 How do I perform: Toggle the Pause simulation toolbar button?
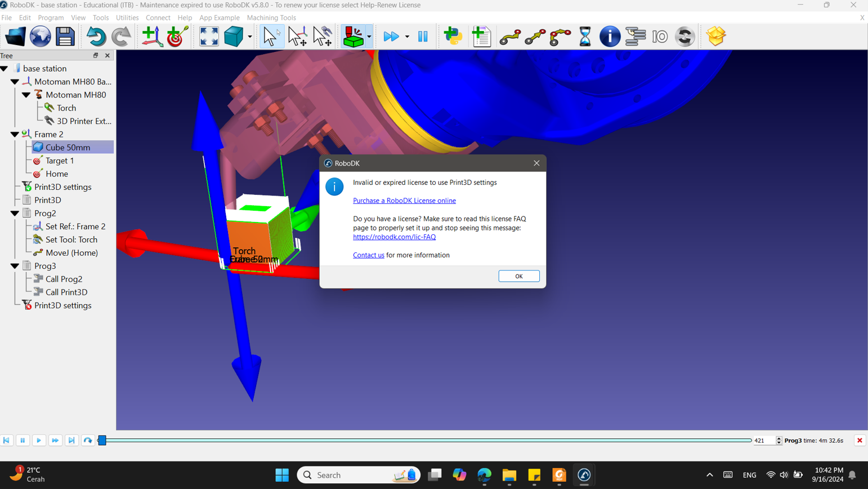pyautogui.click(x=423, y=37)
